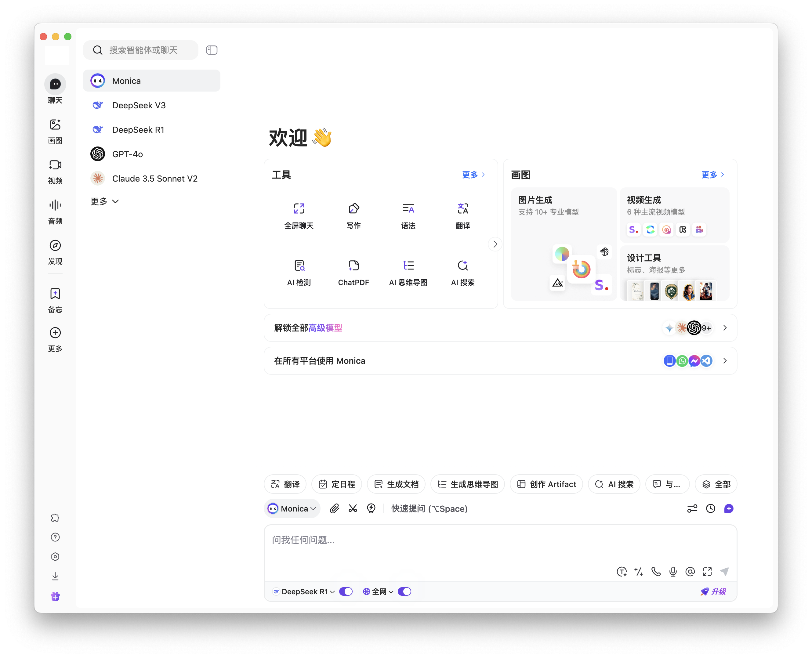Open the AI 思维导图 mind map tool
The height and width of the screenshot is (658, 812).
408,273
